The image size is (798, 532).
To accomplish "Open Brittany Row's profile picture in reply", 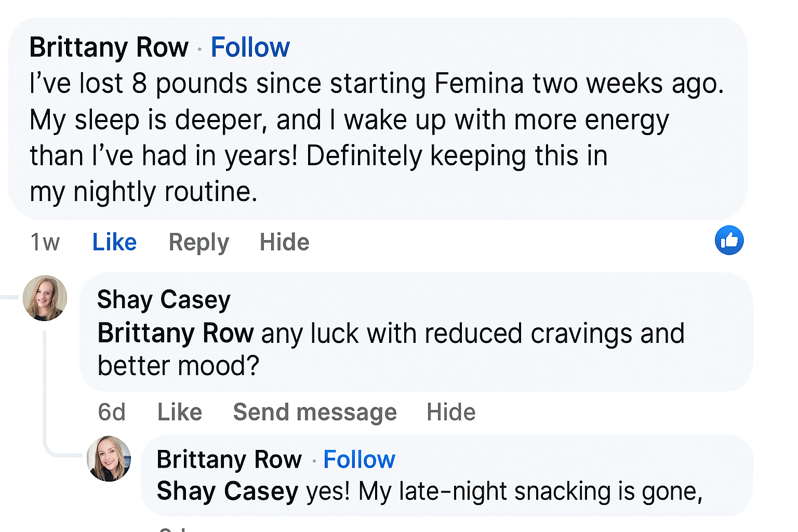I will point(109,459).
